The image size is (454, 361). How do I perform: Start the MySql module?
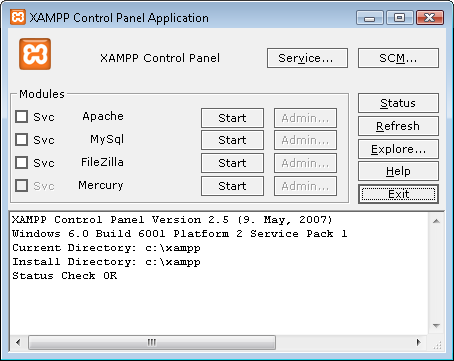[232, 140]
